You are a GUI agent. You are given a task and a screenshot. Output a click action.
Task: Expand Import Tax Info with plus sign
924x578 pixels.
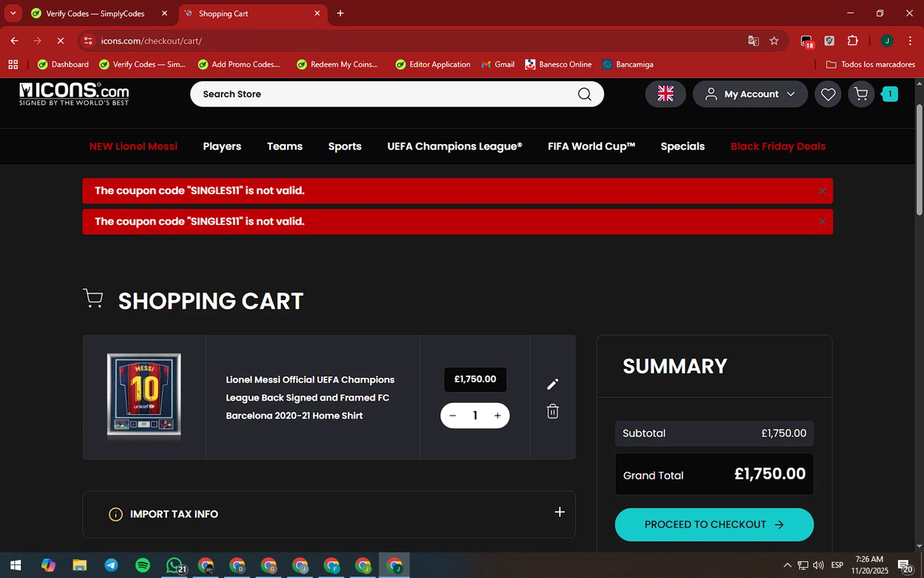coord(559,512)
